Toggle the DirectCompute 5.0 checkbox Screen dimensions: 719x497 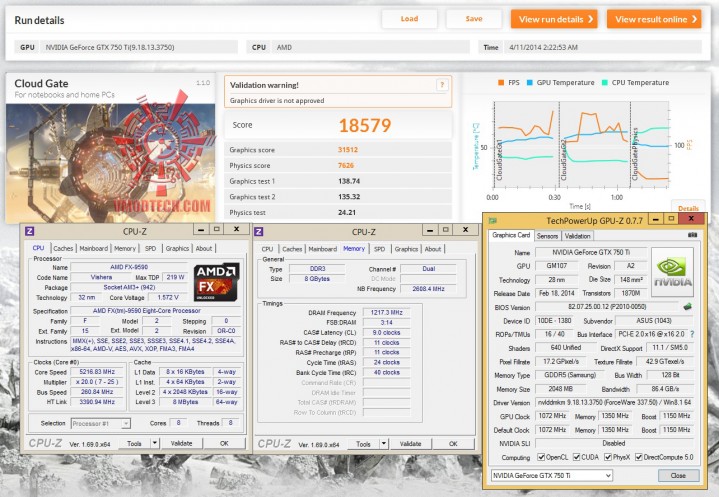(639, 457)
